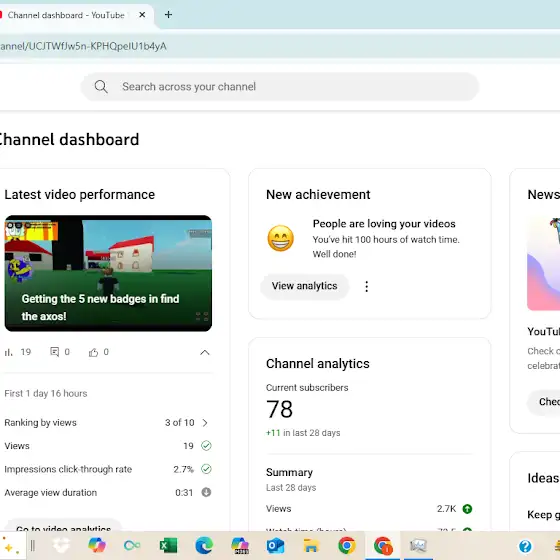This screenshot has width=560, height=560.
Task: Open the Ranking by views chevron
Action: (x=205, y=423)
